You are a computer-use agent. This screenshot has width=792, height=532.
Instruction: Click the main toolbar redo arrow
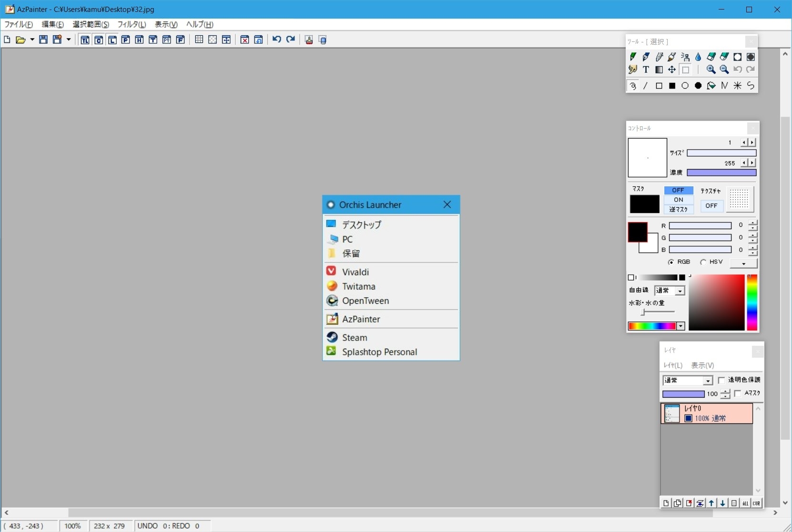(x=291, y=40)
